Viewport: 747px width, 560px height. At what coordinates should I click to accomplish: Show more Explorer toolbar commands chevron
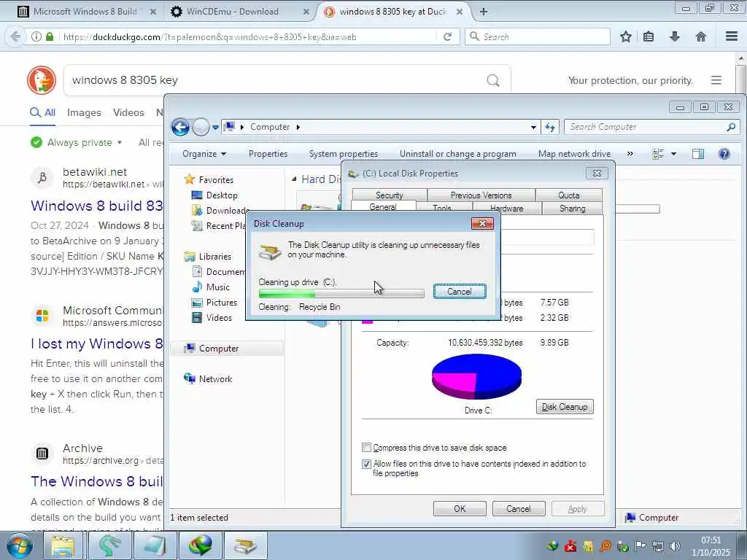point(630,154)
